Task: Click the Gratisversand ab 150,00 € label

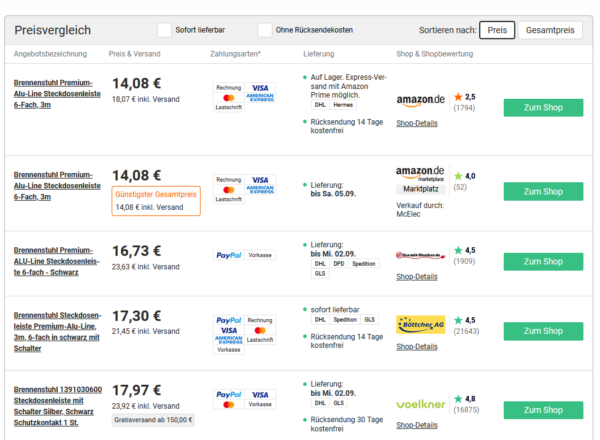Action: point(153,420)
